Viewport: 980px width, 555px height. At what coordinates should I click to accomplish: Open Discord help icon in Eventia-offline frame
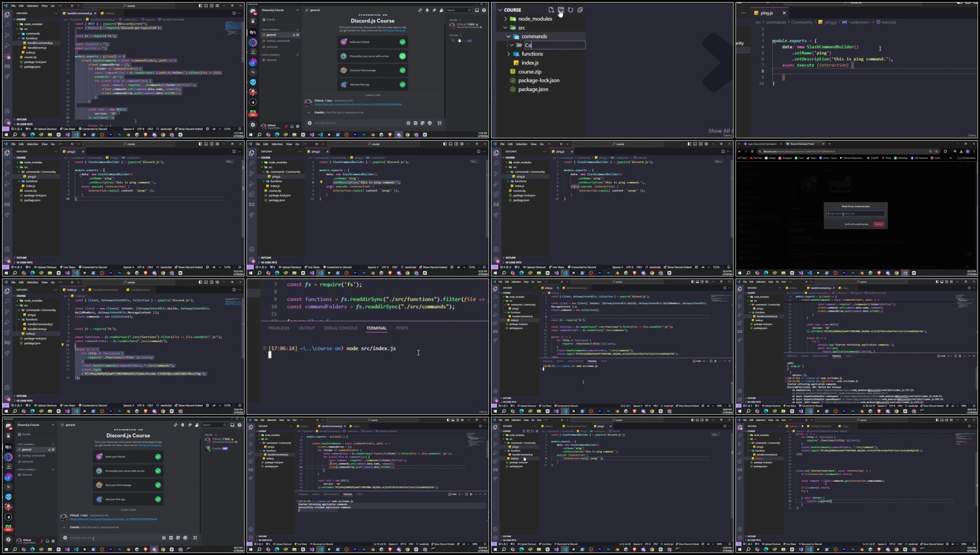click(484, 10)
